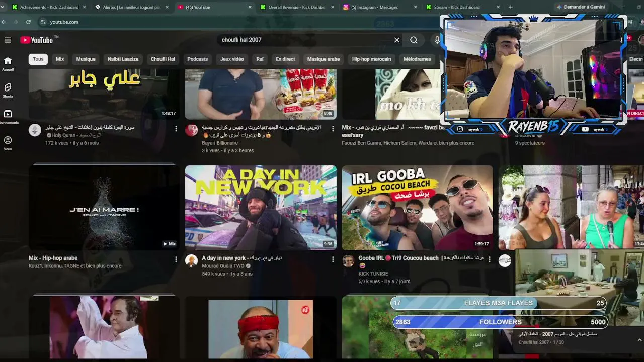The height and width of the screenshot is (362, 644).
Task: Open more options for A day in new york
Action: pyautogui.click(x=333, y=259)
